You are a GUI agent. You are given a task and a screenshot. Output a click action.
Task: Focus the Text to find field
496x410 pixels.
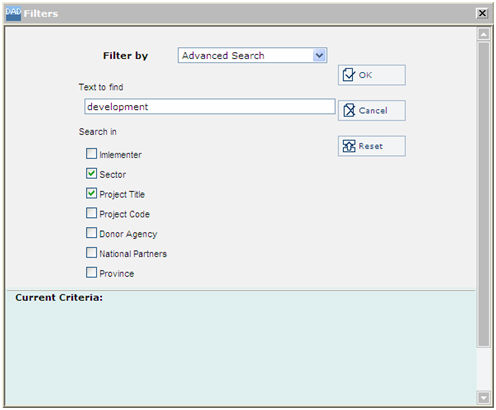coord(210,107)
